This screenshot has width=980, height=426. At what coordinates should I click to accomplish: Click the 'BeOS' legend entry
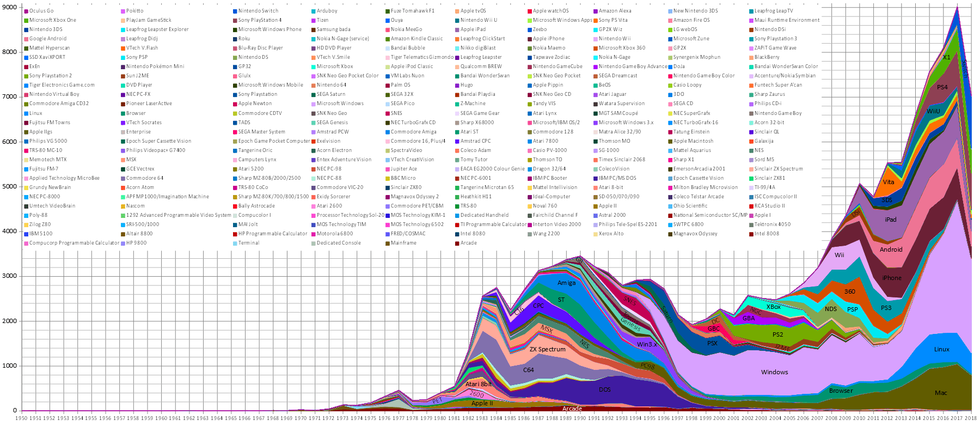click(x=605, y=85)
